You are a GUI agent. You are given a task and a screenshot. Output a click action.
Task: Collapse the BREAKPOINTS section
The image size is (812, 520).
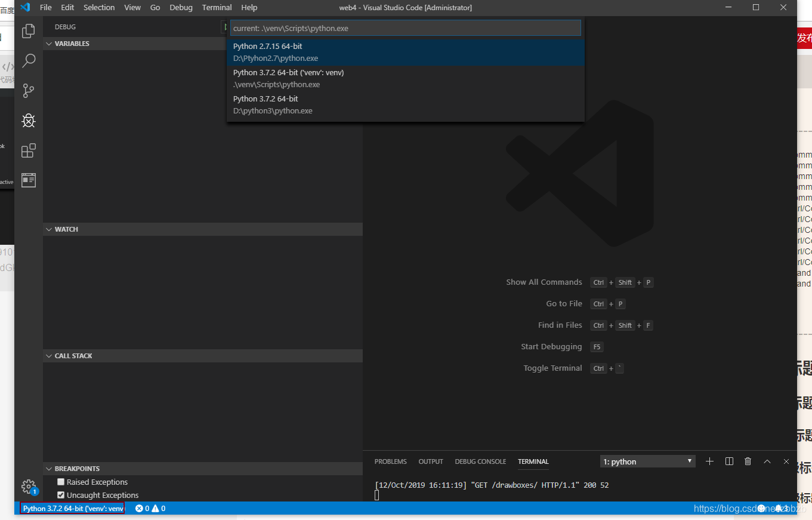click(x=203, y=469)
